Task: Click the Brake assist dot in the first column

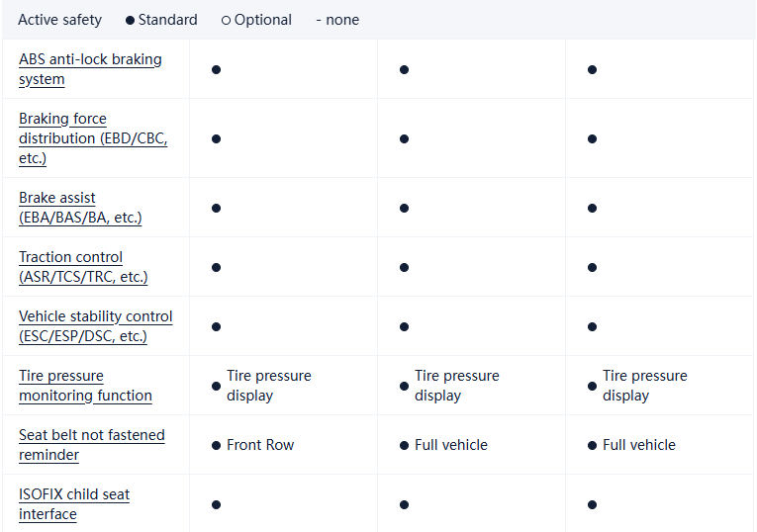Action: (x=216, y=208)
